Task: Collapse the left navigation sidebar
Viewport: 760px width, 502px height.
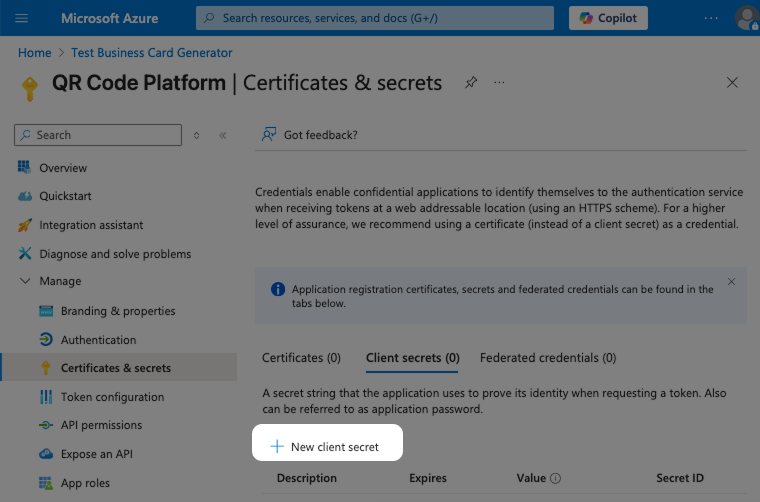Action: point(222,135)
